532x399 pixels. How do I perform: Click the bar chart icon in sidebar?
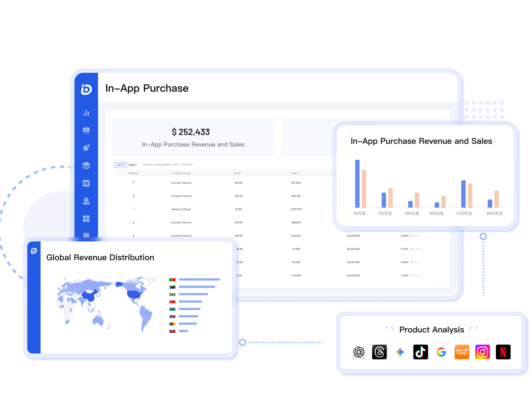(86, 113)
